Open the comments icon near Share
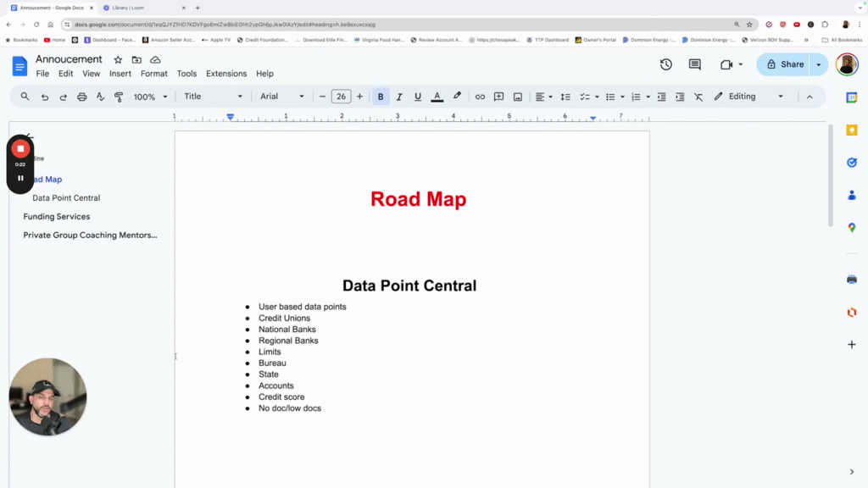This screenshot has width=868, height=488. pyautogui.click(x=695, y=64)
